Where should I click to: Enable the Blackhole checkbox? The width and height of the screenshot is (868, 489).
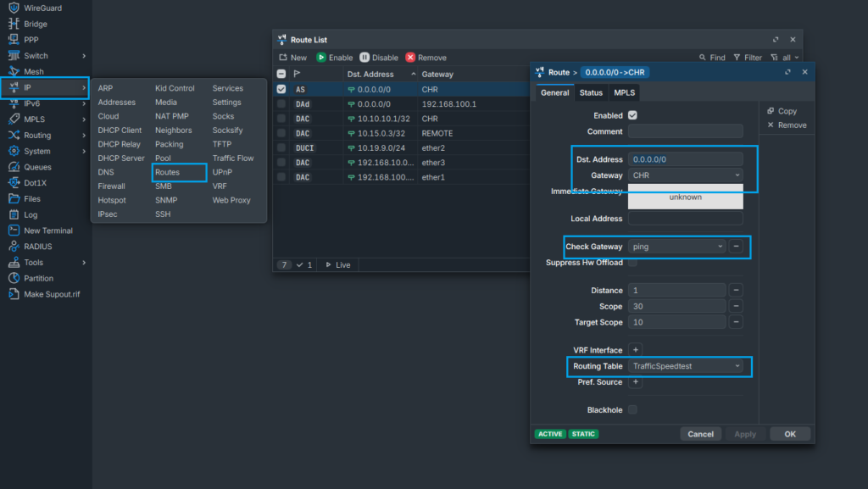point(632,410)
